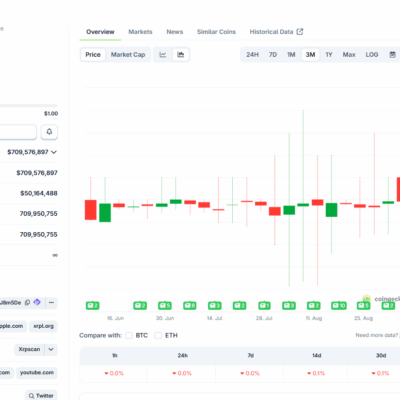Image resolution: width=400 pixels, height=400 pixels.
Task: Switch to line chart view icon
Action: tap(163, 55)
